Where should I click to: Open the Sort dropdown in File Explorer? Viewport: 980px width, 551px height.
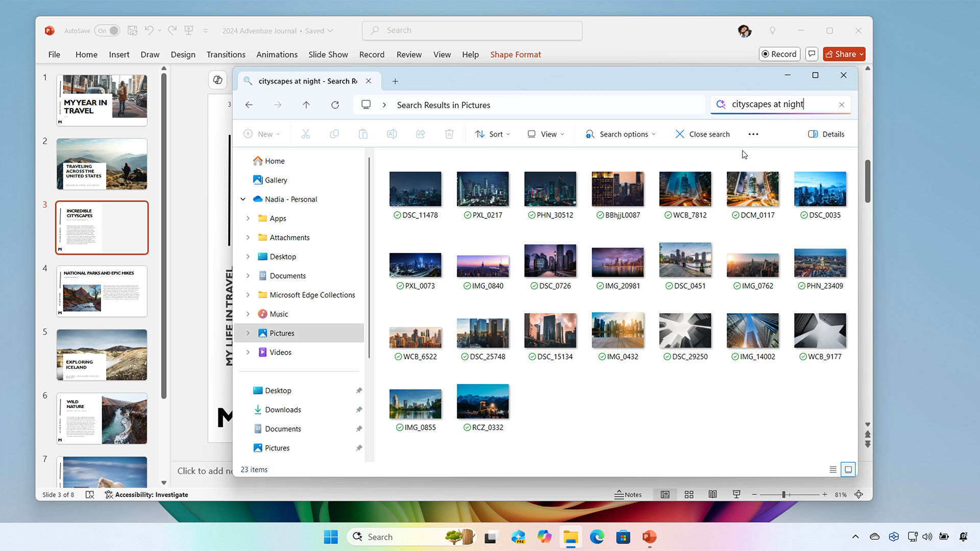492,134
